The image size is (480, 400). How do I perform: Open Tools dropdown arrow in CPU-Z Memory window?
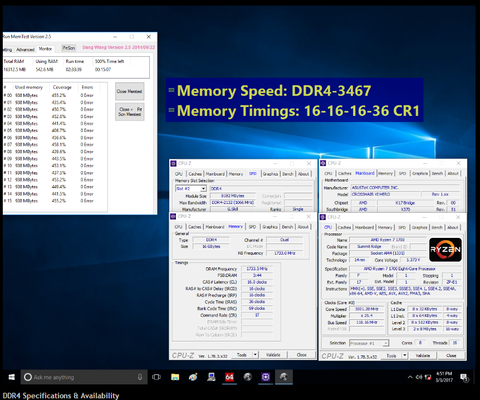[255, 355]
